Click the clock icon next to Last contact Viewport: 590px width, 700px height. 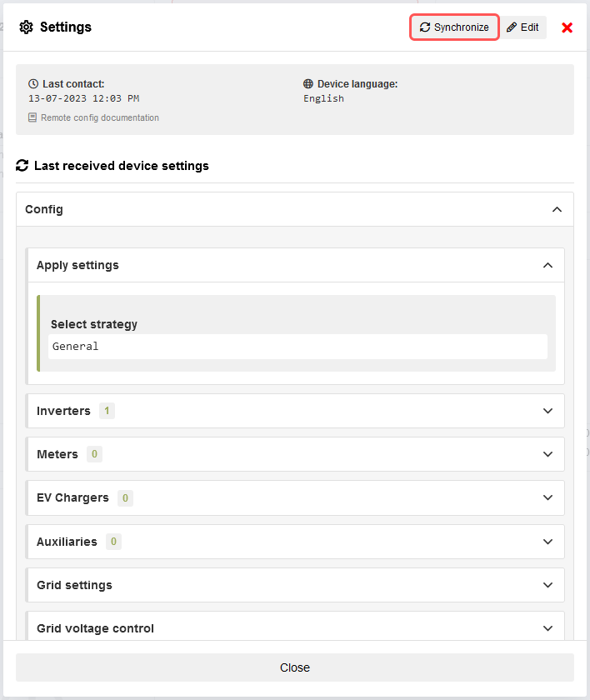(x=33, y=84)
